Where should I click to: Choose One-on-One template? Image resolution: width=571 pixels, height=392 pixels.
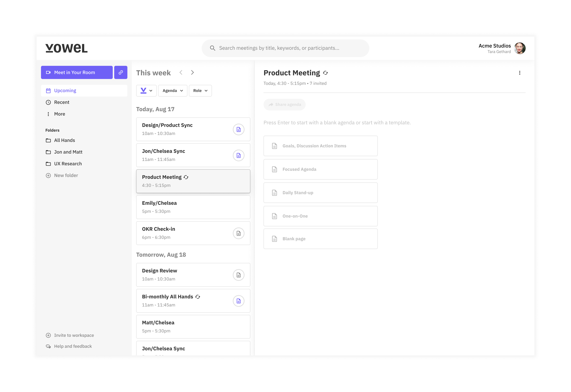[320, 216]
